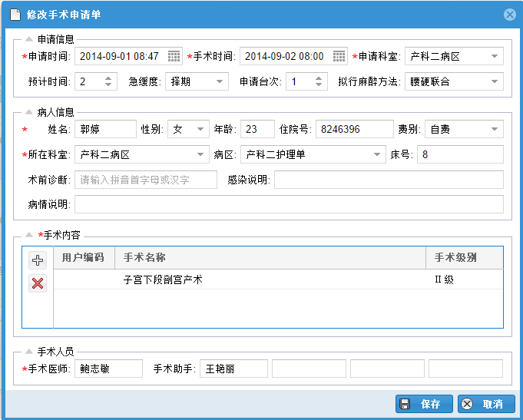Select the 子宫下段剖宫产术 row
Viewport: 523px width, 420px height.
tap(278, 279)
